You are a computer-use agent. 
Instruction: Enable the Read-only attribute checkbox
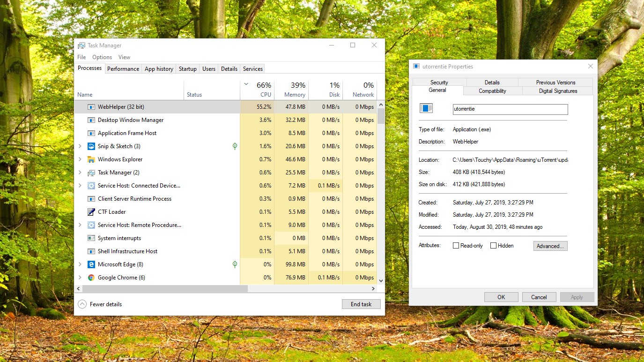(456, 246)
